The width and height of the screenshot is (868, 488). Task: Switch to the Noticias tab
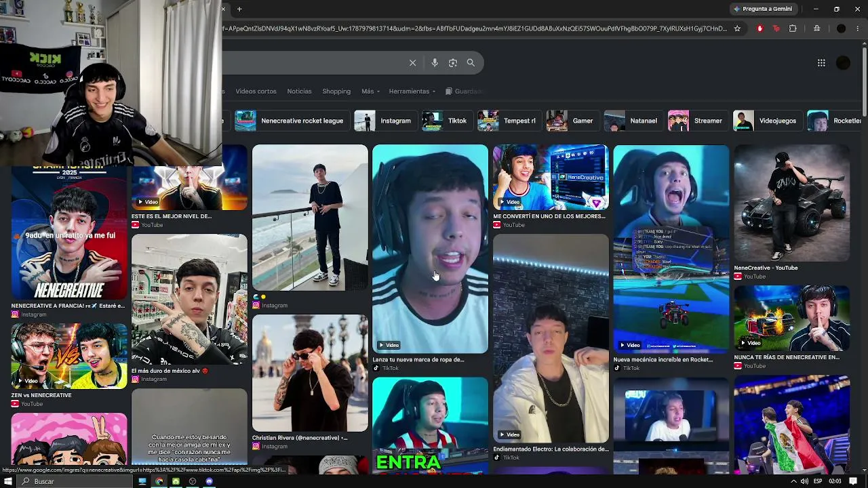(299, 91)
